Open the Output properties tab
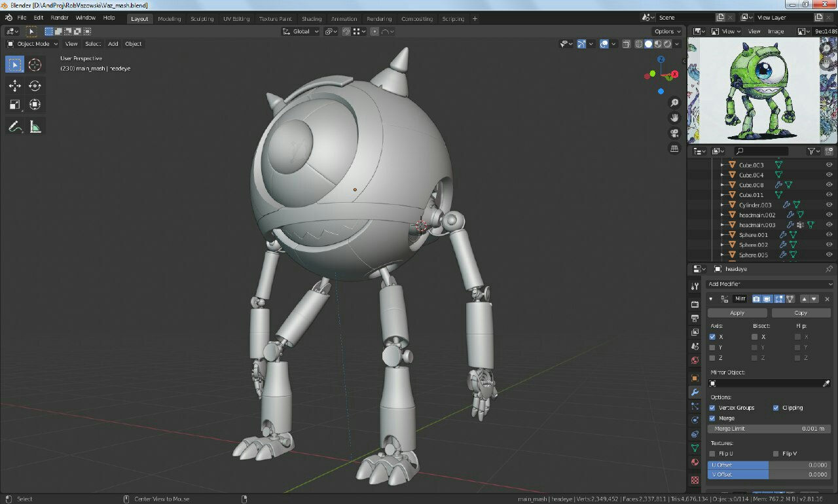 695,318
